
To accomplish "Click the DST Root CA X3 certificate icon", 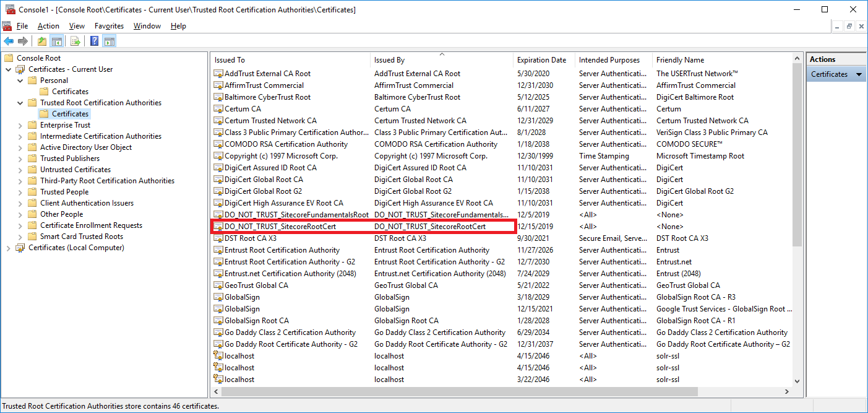I will coord(218,238).
